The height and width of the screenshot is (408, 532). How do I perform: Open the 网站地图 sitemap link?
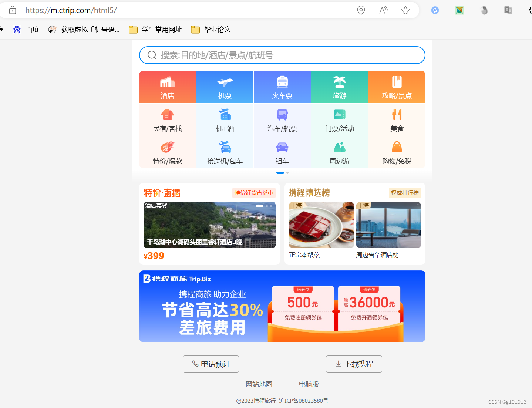click(259, 384)
